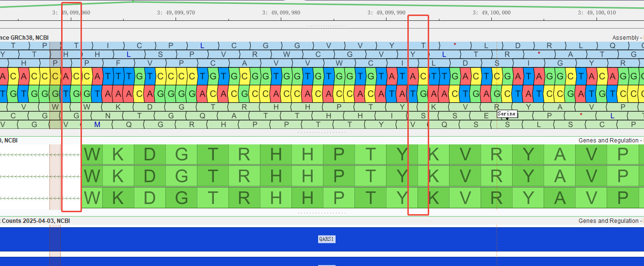The height and width of the screenshot is (266, 644).
Task: Select blue L between H and S
Action: 129,54
